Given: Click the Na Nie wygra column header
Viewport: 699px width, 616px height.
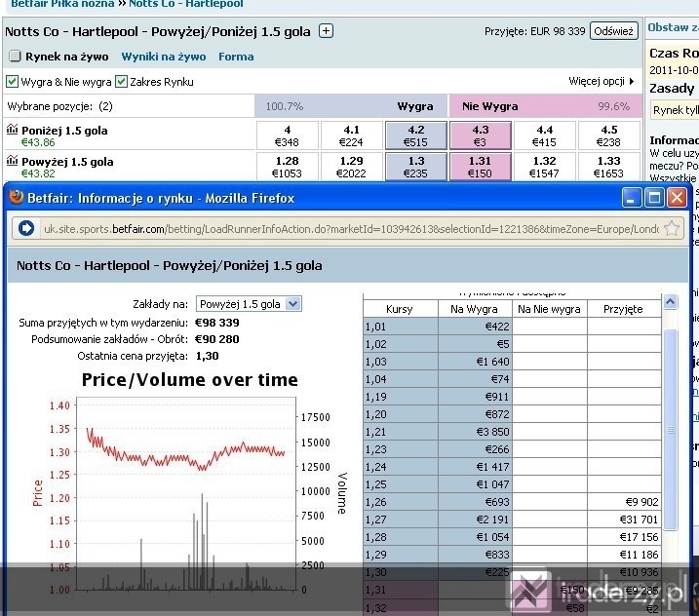Looking at the screenshot, I should 549,309.
